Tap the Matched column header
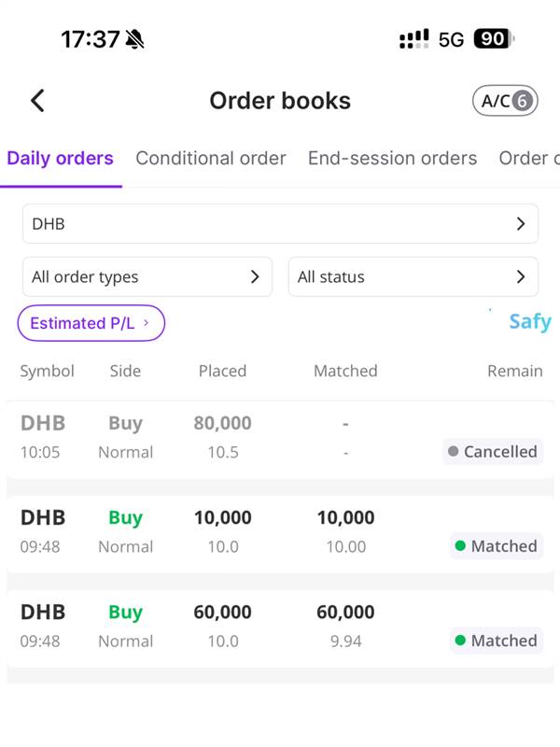 pos(345,371)
